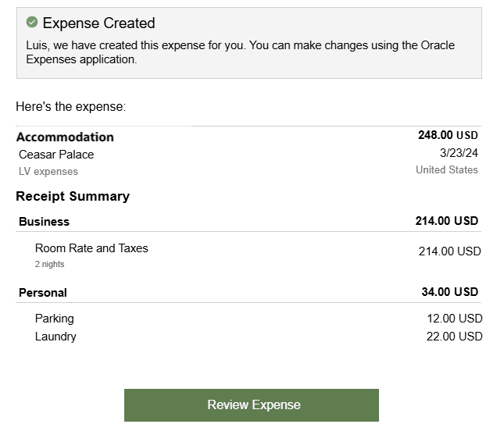Select the Laundry line item
504x424 pixels.
(x=55, y=337)
